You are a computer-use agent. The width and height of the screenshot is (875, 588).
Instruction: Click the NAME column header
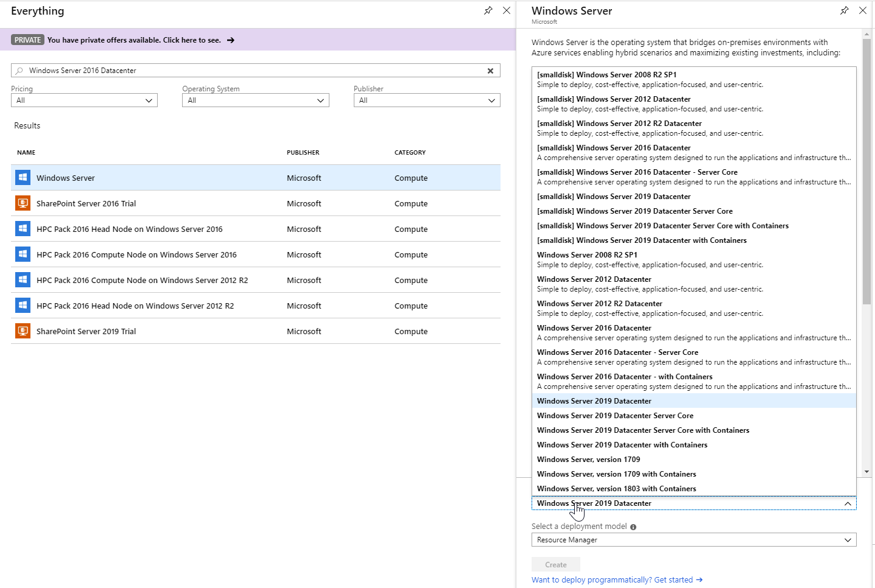click(x=26, y=152)
